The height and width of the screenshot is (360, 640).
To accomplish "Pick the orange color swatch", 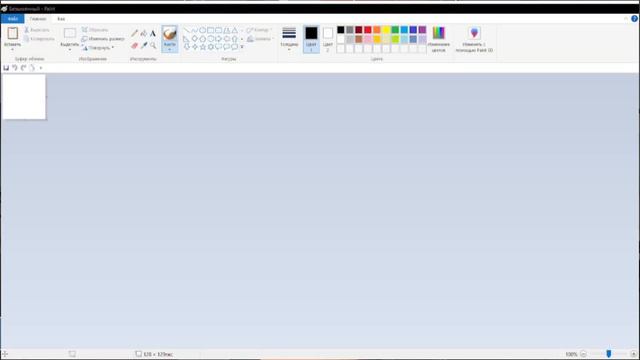I will (x=377, y=30).
